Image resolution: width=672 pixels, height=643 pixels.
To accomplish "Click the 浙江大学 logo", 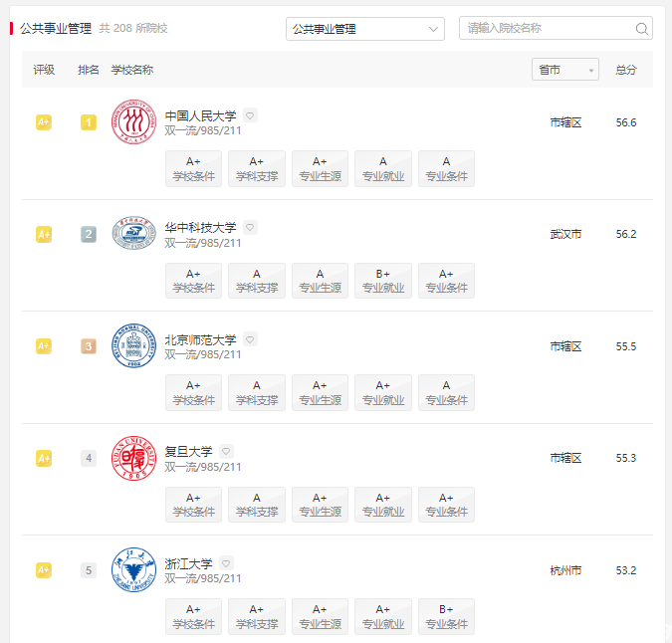I will [133, 569].
